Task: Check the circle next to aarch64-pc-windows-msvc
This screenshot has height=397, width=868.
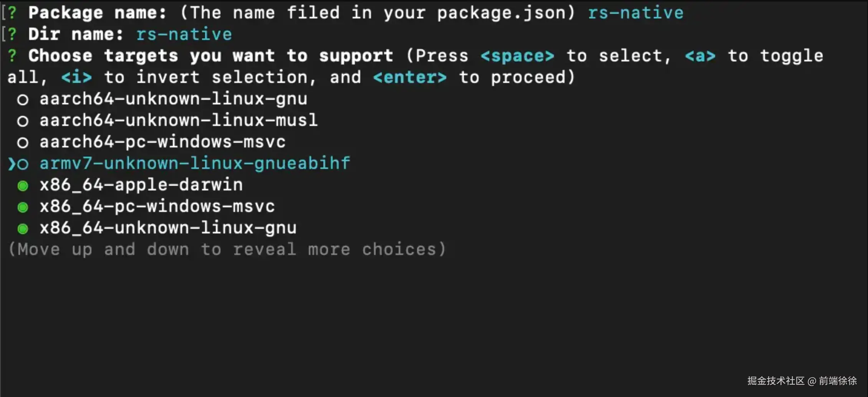Action: point(23,143)
